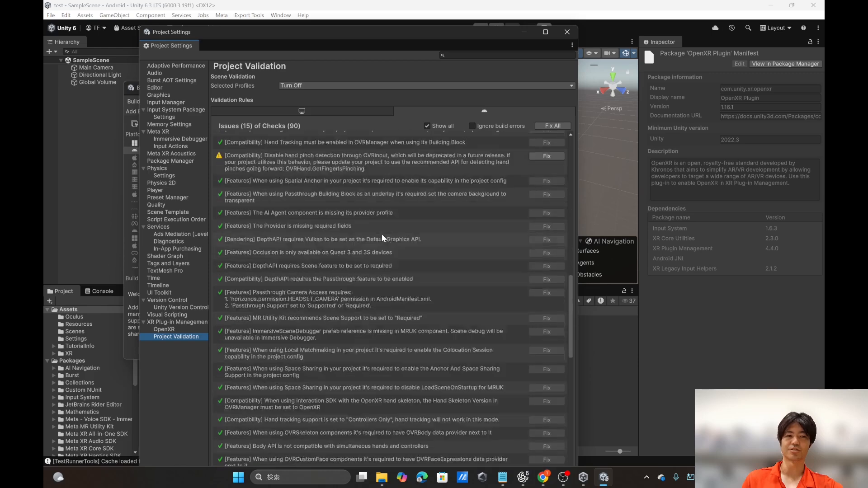Click the favorites star icon in Project window
The image size is (868, 488).
[x=613, y=301]
